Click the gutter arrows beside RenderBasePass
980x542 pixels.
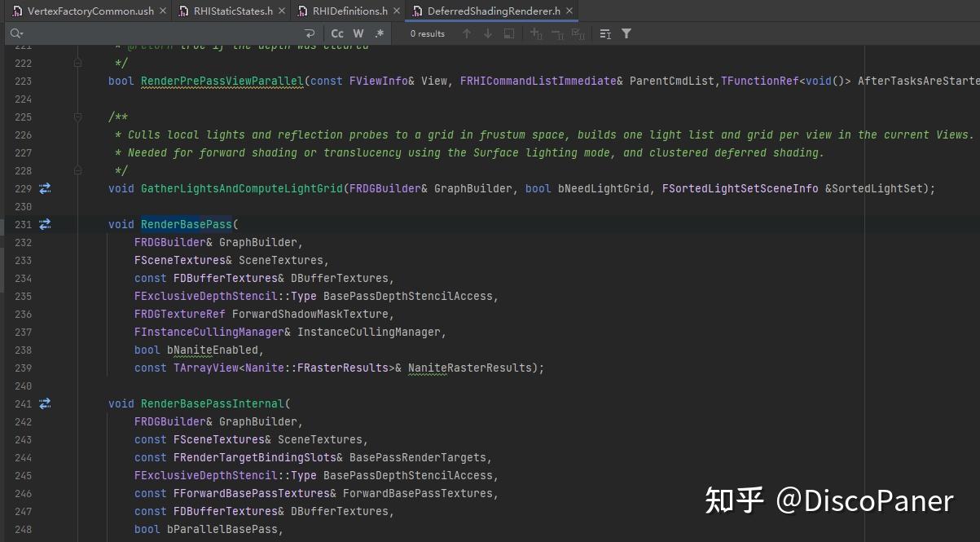(x=45, y=224)
